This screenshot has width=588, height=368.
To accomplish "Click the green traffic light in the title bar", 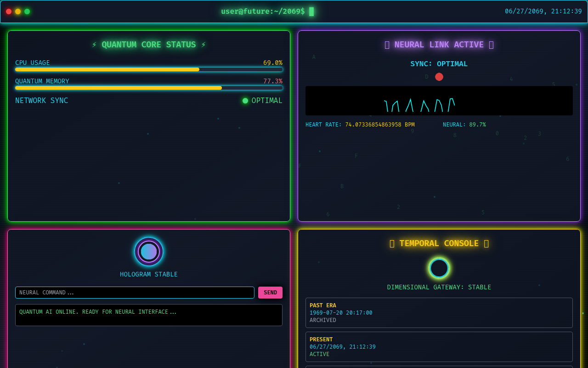I will (x=27, y=11).
